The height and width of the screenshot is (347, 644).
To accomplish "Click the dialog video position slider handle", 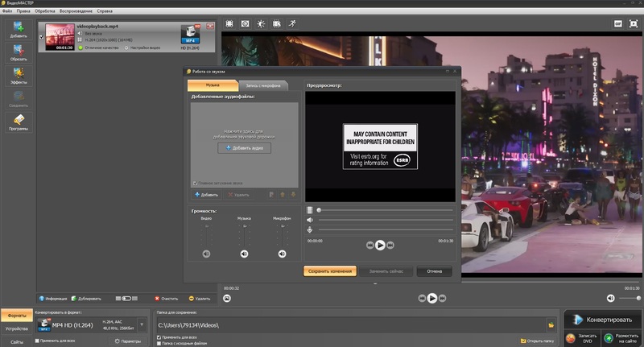I will coord(319,210).
